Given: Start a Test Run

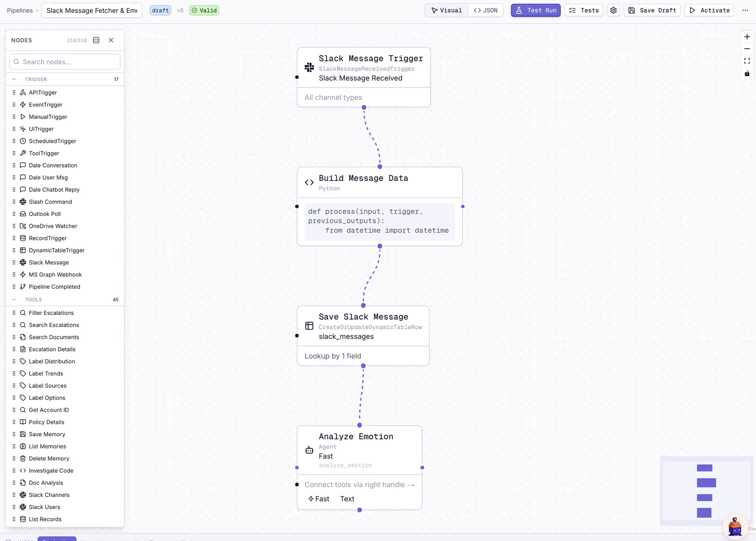Looking at the screenshot, I should pos(536,10).
